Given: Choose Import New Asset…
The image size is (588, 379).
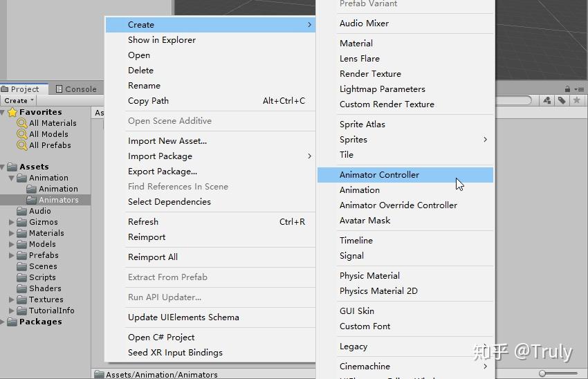Looking at the screenshot, I should (210, 141).
